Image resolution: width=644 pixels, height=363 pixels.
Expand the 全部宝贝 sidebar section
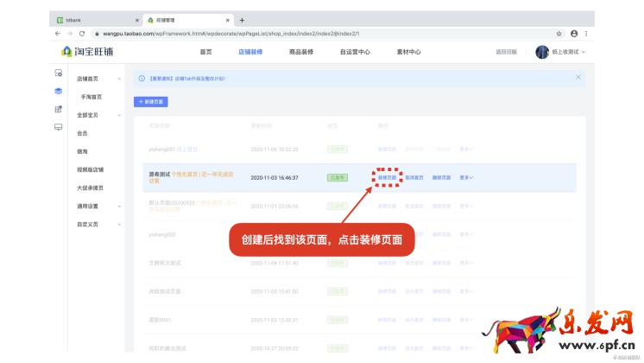(119, 115)
